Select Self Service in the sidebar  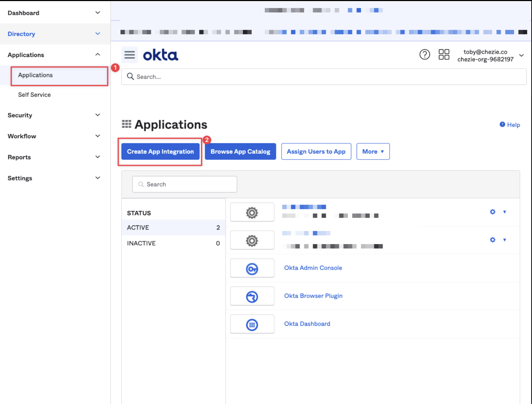34,95
